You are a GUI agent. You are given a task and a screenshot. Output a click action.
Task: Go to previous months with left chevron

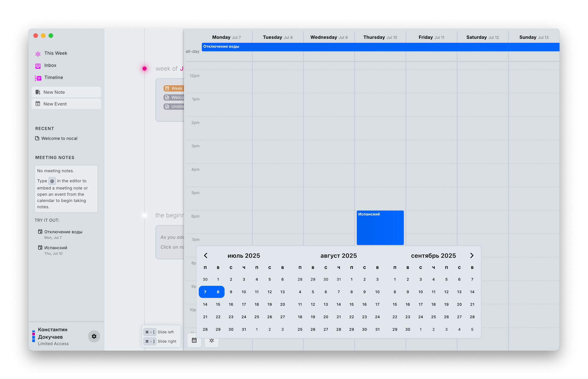point(206,256)
